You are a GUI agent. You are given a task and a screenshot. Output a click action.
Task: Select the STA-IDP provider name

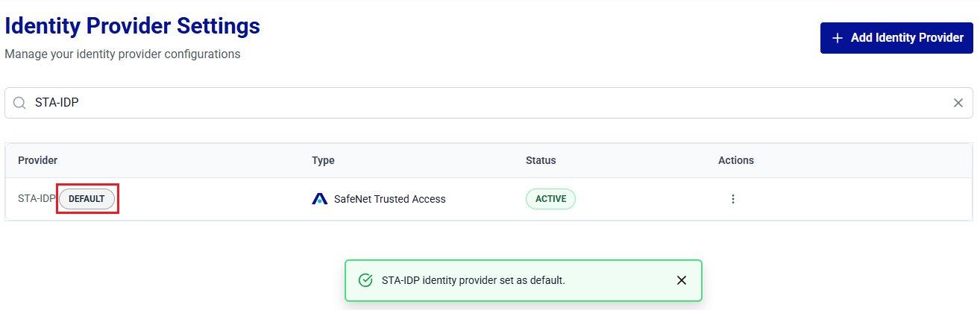click(37, 199)
